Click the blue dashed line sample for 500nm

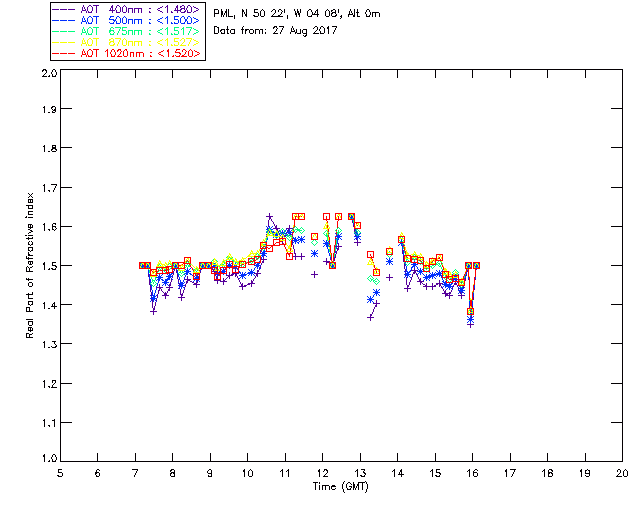pyautogui.click(x=64, y=20)
